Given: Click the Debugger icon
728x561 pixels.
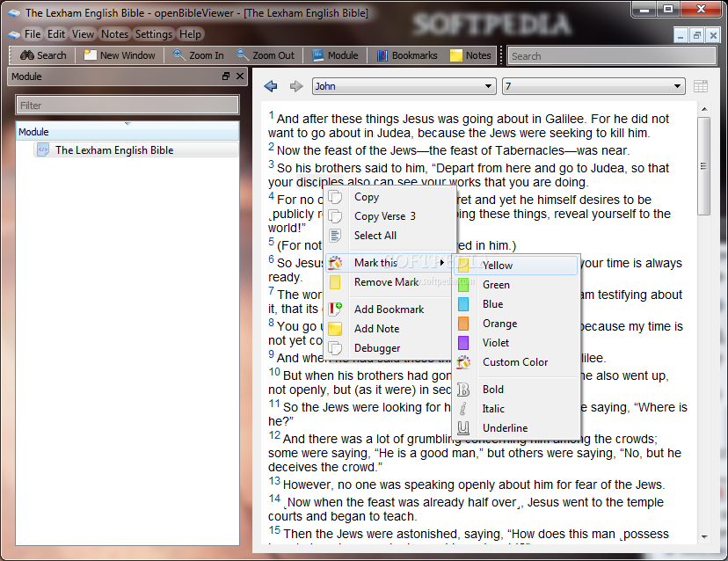Looking at the screenshot, I should tap(335, 348).
